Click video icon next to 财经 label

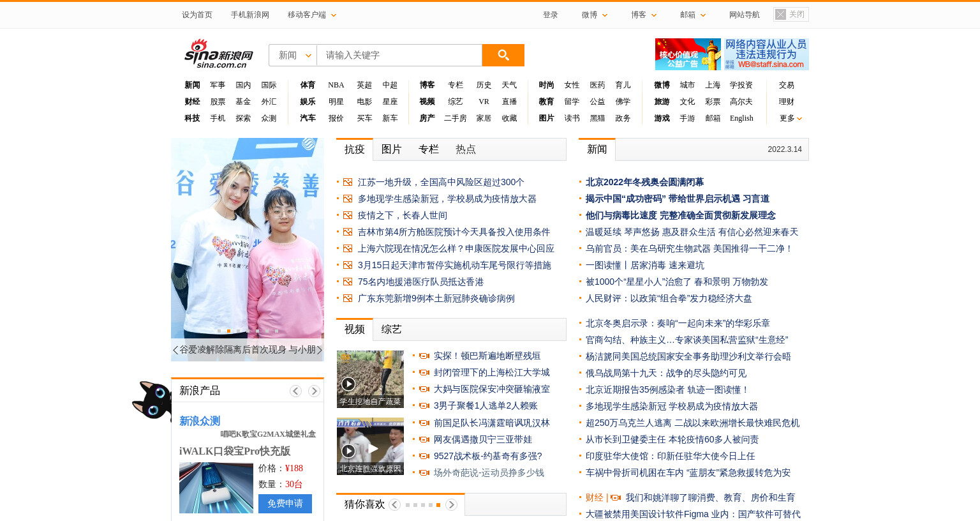(616, 497)
